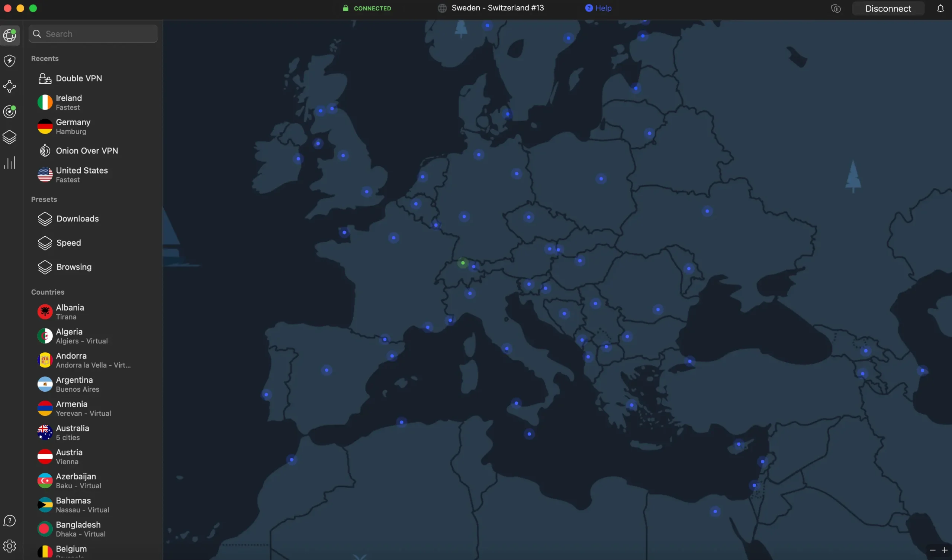Select Double VPN from Recents

93,78
